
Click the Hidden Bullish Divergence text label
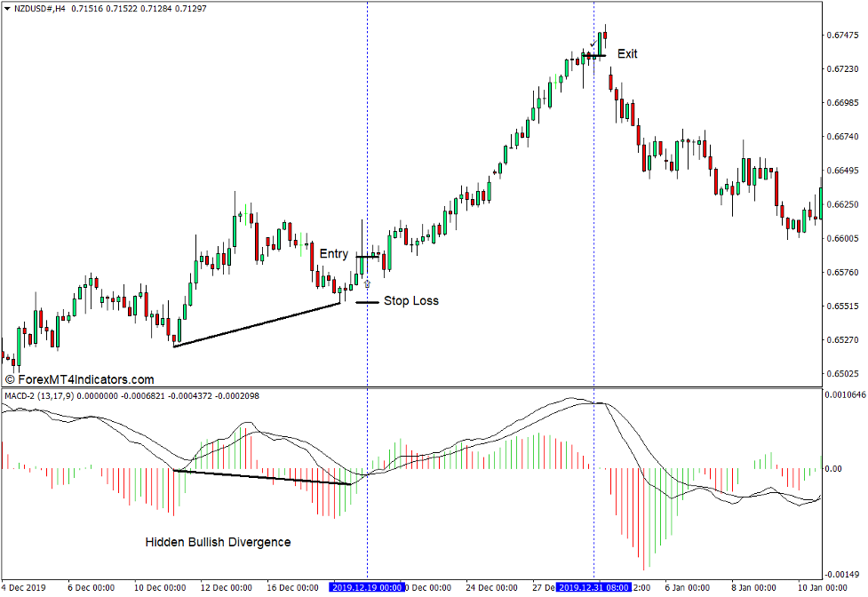(218, 541)
